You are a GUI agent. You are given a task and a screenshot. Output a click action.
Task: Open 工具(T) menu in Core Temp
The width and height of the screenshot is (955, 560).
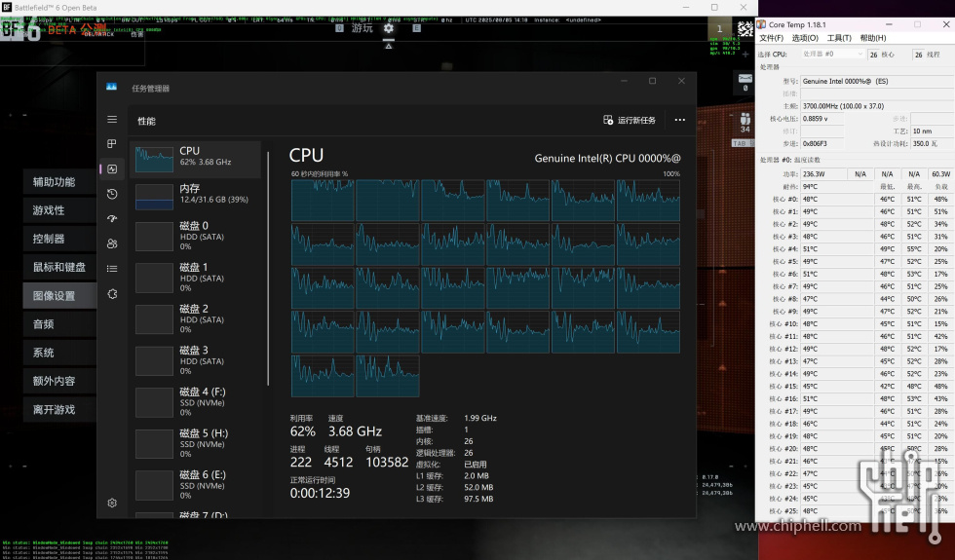pos(839,38)
